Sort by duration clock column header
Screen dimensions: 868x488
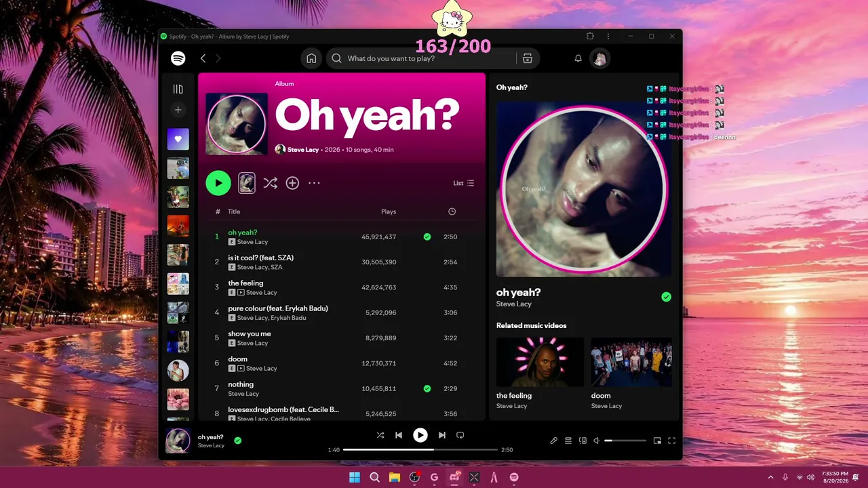pyautogui.click(x=452, y=211)
